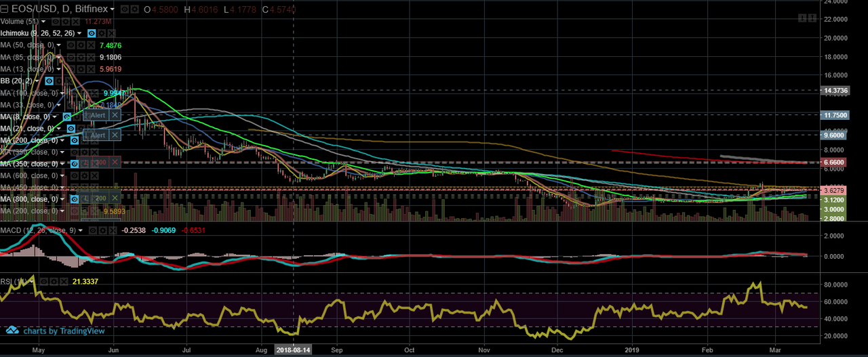868x357 pixels.
Task: Click EOS/USD, D, Bitfinex symbol title
Action: click(x=59, y=9)
